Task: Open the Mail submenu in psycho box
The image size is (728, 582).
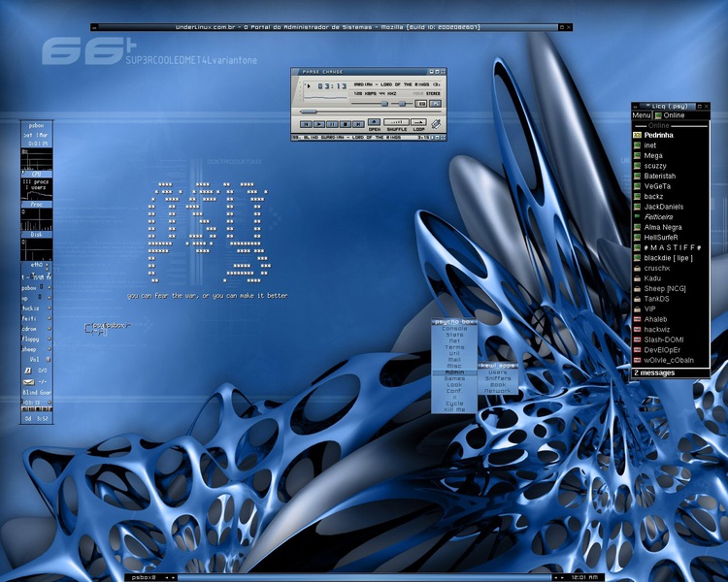Action: pyautogui.click(x=454, y=360)
